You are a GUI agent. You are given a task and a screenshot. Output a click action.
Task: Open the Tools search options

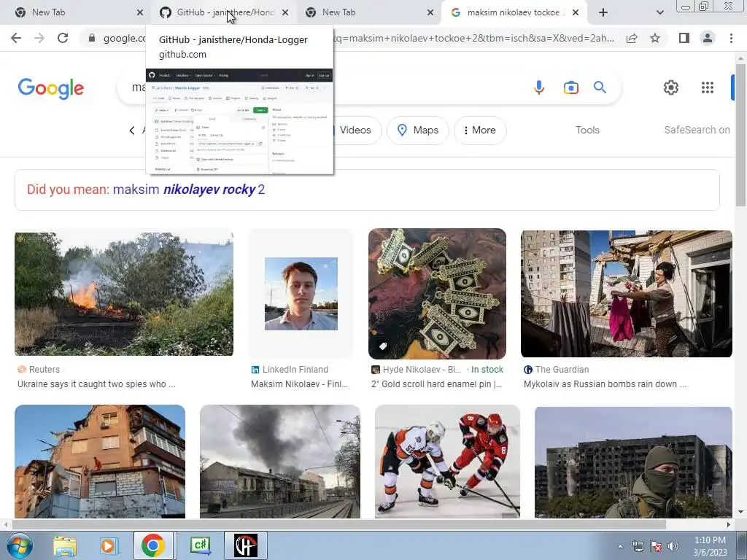click(587, 130)
